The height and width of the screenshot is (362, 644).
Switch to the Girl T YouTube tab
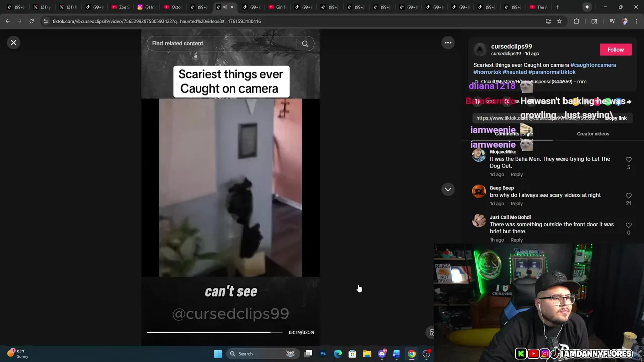[x=277, y=7]
